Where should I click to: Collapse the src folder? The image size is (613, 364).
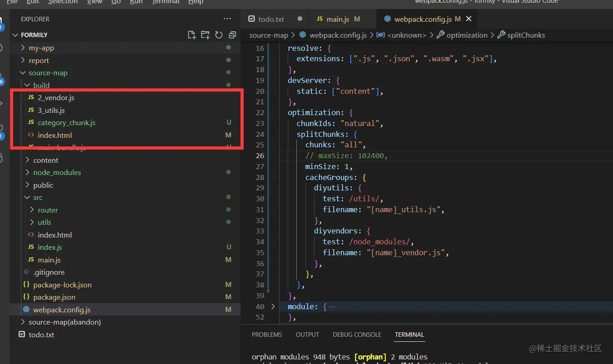(x=28, y=197)
